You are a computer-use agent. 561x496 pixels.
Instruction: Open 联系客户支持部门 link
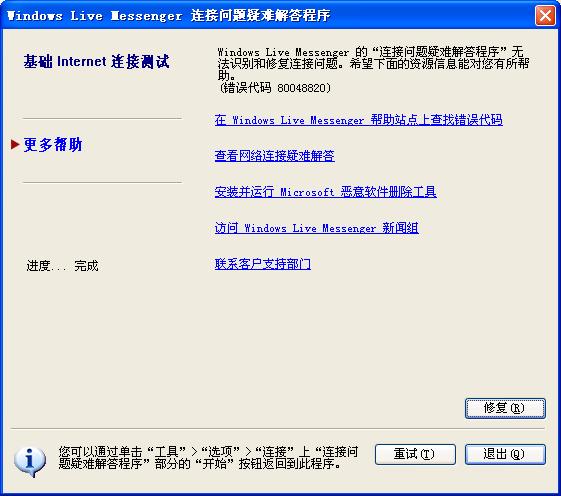coord(263,264)
